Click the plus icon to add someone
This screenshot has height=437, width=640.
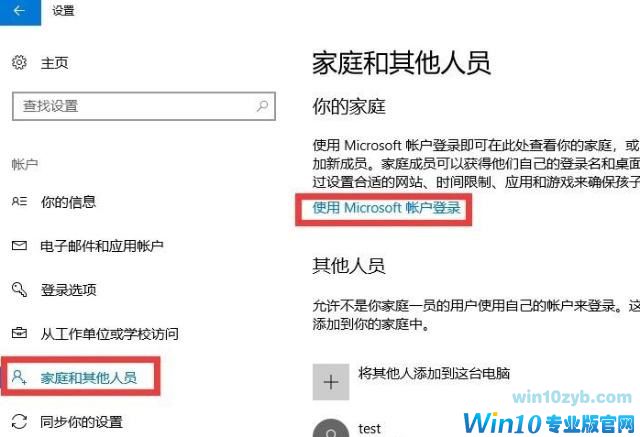point(331,382)
